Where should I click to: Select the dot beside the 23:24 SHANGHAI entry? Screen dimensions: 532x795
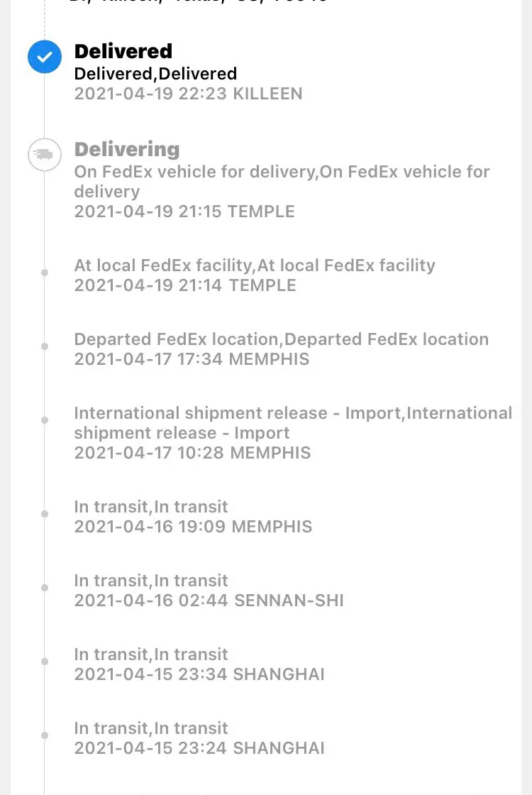coord(45,735)
